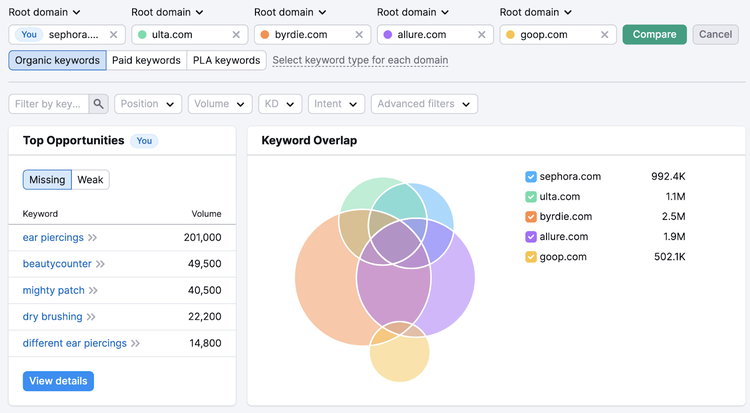Image resolution: width=750 pixels, height=413 pixels.
Task: Click double-arrow icon beside mighty patch
Action: pos(93,290)
